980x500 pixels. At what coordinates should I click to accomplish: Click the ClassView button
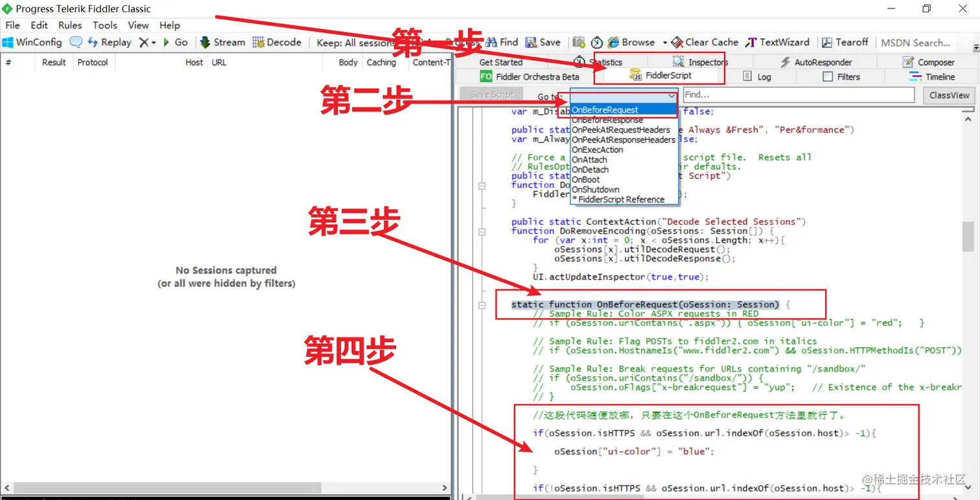point(948,95)
